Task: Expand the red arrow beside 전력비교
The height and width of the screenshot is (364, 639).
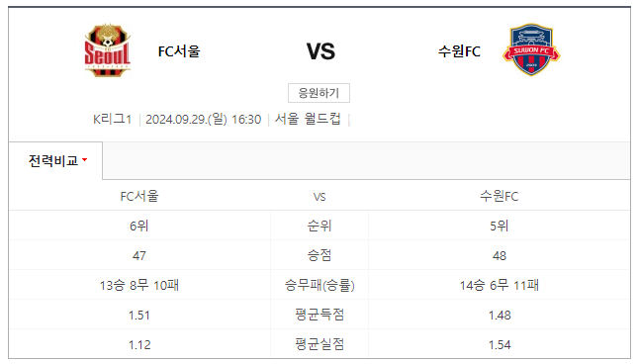Action: pos(85,160)
